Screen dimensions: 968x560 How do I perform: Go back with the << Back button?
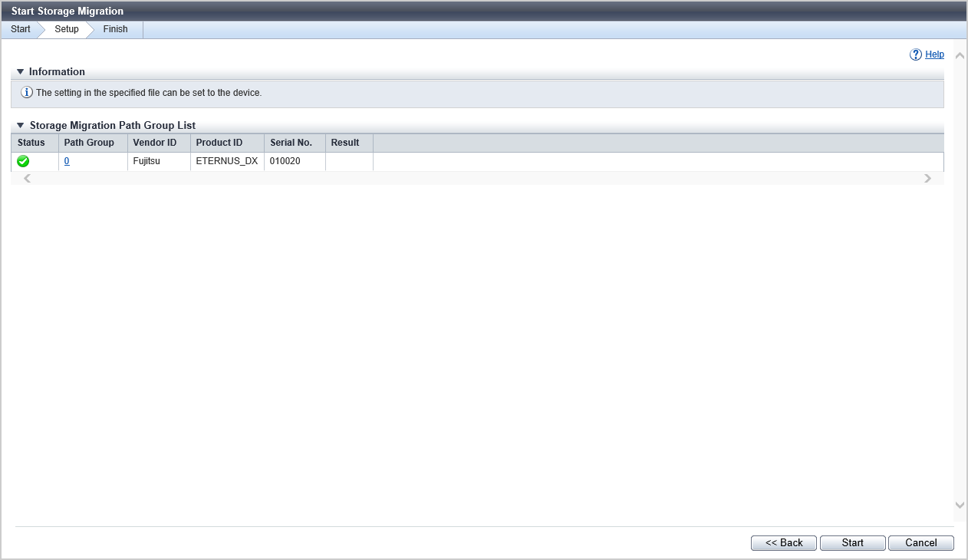tap(784, 542)
